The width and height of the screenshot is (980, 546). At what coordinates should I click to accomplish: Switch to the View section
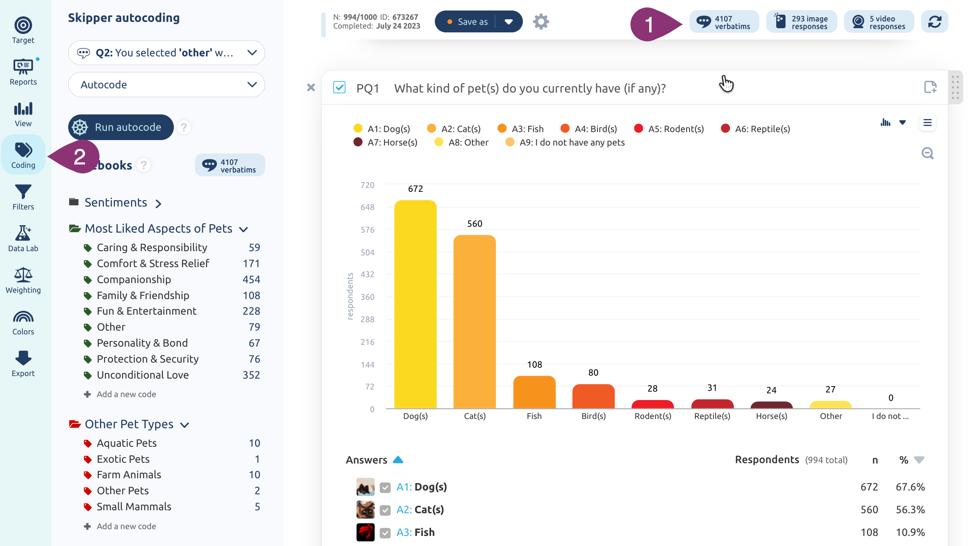pos(23,114)
